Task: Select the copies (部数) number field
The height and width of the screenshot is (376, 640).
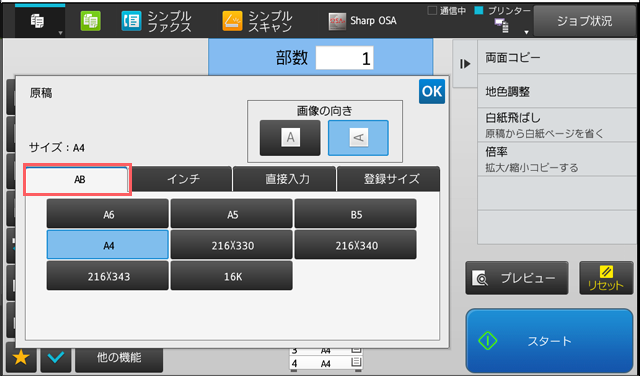Action: (344, 58)
